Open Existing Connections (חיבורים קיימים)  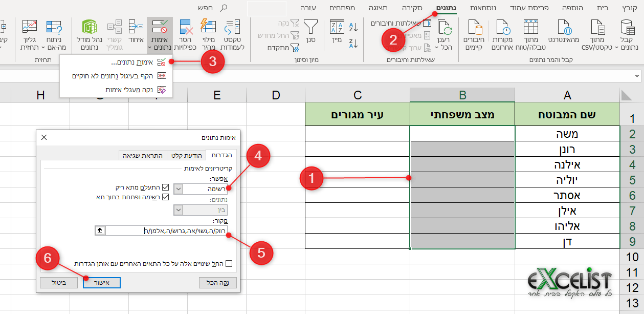pos(474,28)
